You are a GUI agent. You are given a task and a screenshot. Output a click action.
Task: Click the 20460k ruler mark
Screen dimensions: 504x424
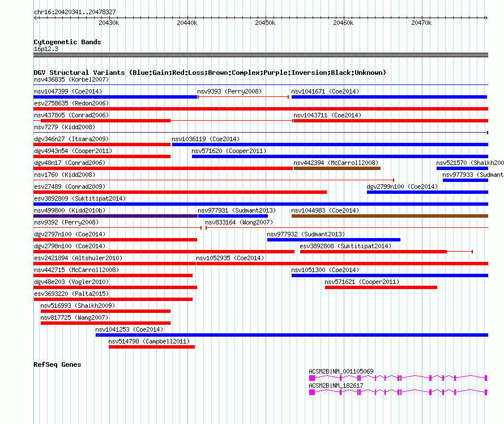coord(343,23)
